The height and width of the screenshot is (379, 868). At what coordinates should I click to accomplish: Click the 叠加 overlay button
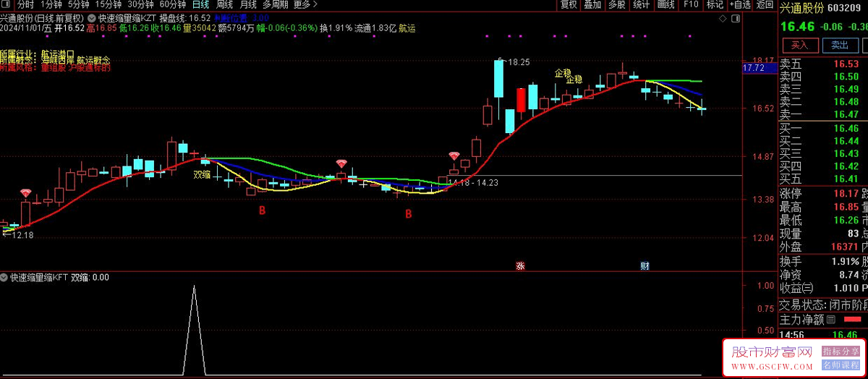click(x=592, y=4)
